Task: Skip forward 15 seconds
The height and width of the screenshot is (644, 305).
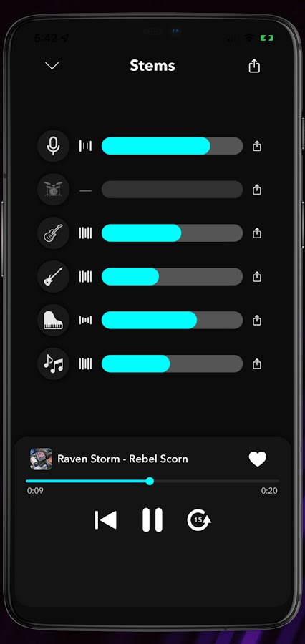Action: click(x=199, y=520)
